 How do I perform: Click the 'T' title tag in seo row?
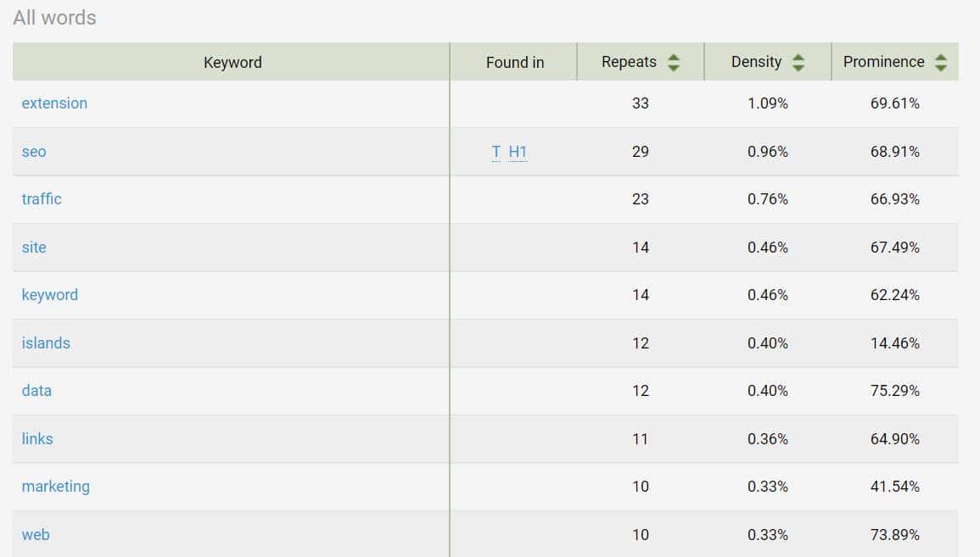point(496,152)
